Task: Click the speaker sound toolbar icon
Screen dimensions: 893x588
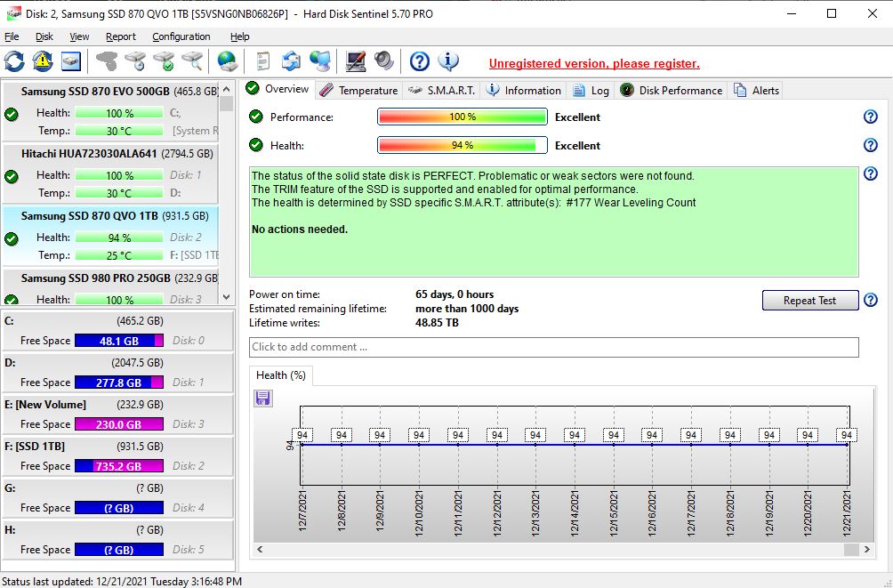Action: tap(384, 61)
